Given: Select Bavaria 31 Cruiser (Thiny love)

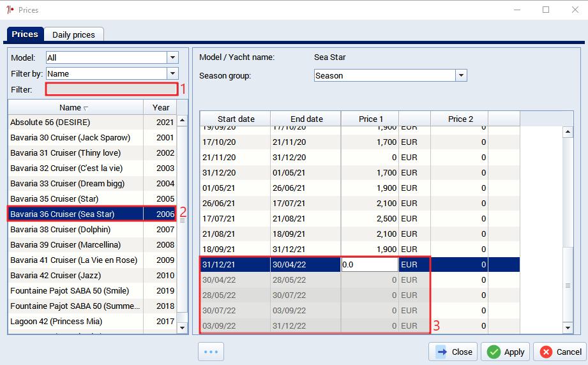Looking at the screenshot, I should point(92,153).
